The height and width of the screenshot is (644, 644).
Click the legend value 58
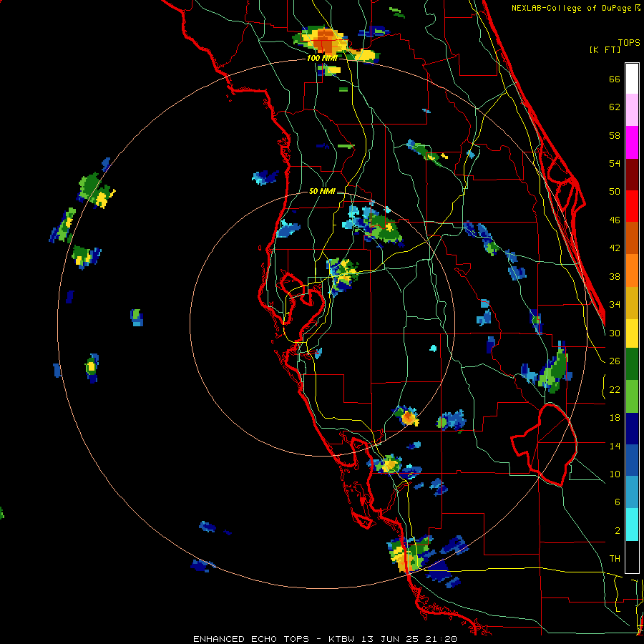(615, 136)
